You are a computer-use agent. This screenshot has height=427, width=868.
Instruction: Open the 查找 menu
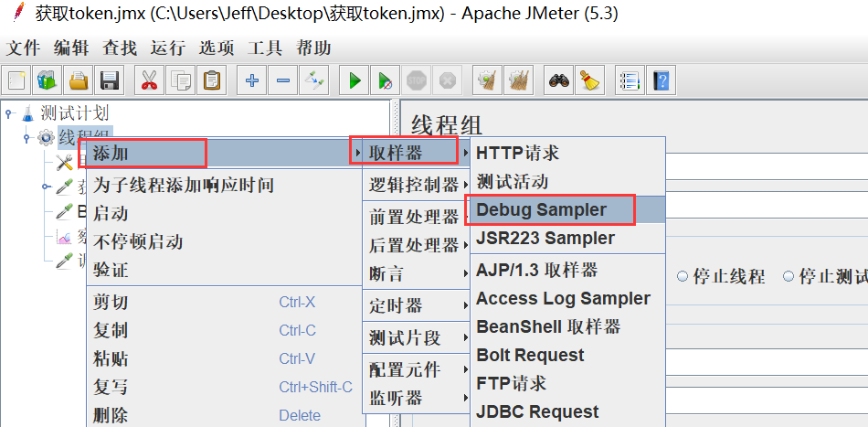(119, 48)
